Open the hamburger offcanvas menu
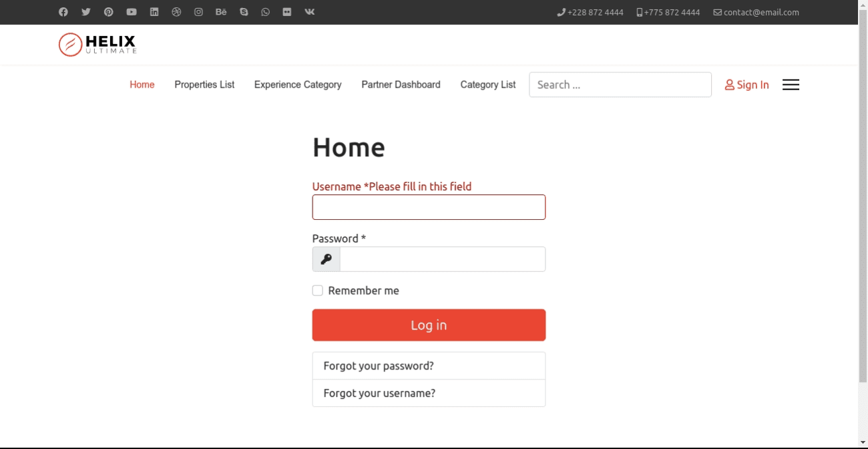The width and height of the screenshot is (868, 449). point(791,85)
